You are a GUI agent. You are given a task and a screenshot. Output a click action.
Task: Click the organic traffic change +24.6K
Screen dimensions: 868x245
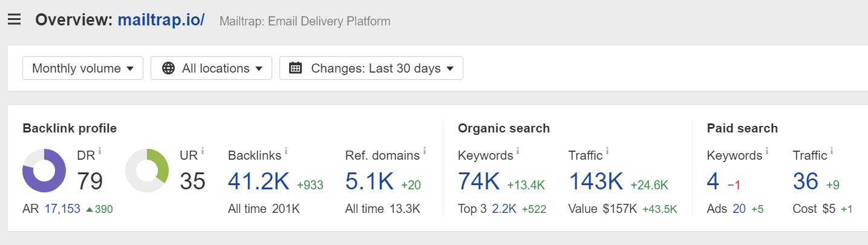point(651,185)
